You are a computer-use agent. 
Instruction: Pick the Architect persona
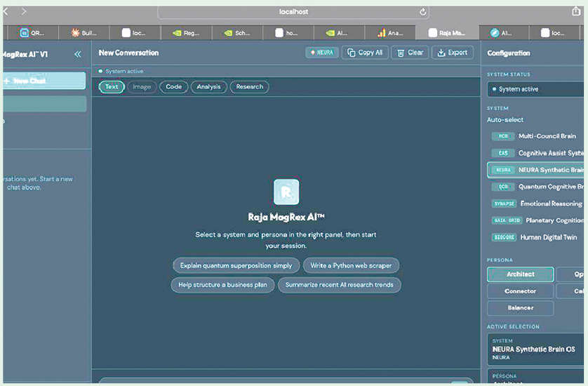pyautogui.click(x=520, y=274)
